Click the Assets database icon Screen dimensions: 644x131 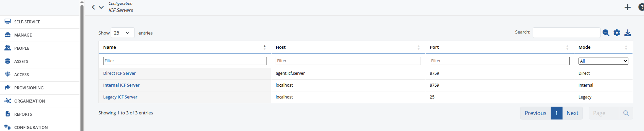tap(7, 61)
